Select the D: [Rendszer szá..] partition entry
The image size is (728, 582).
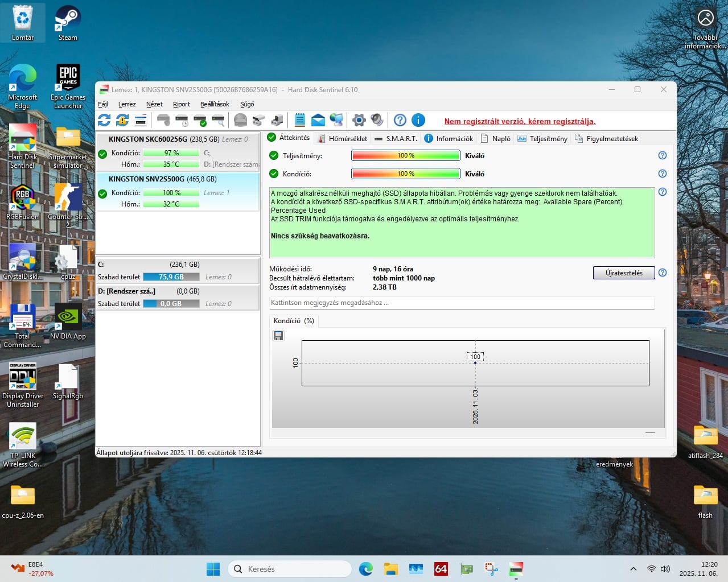[x=178, y=298]
